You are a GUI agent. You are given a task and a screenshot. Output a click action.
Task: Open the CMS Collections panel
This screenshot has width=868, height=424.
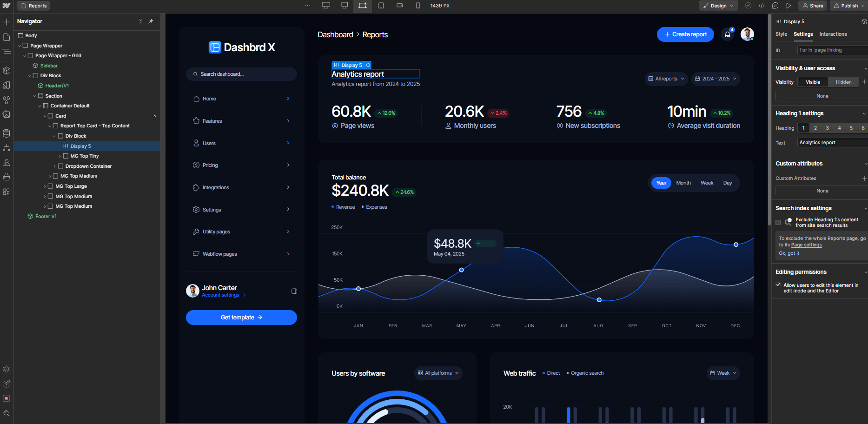7,133
